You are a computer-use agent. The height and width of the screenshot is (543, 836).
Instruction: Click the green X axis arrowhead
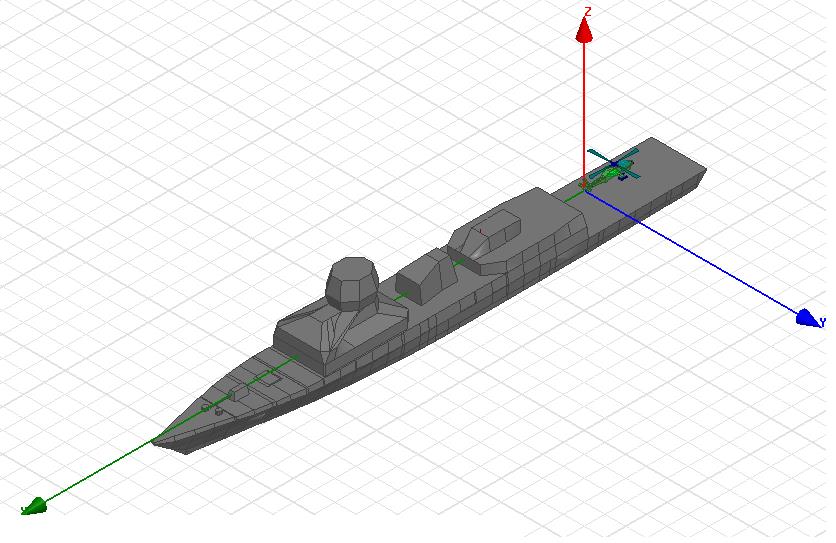pyautogui.click(x=33, y=505)
